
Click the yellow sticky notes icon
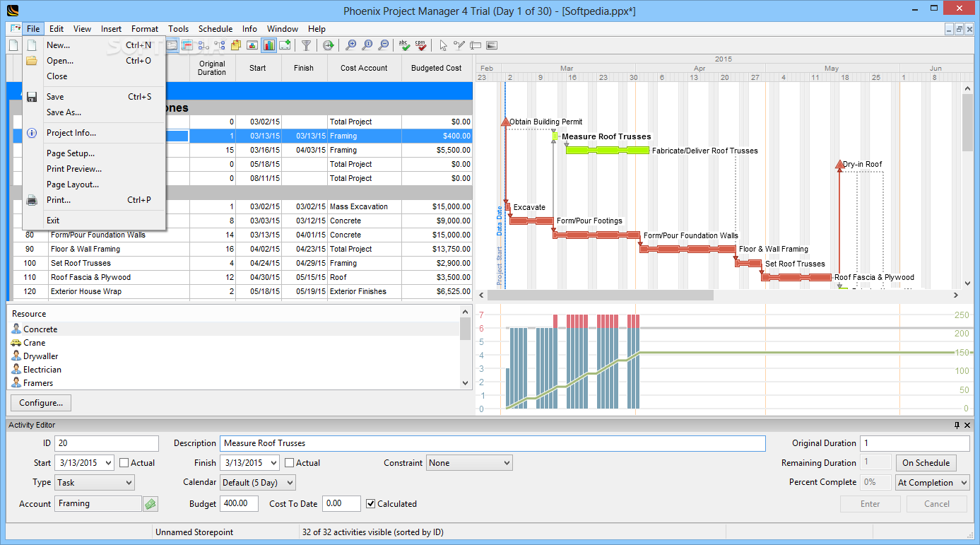[236, 45]
